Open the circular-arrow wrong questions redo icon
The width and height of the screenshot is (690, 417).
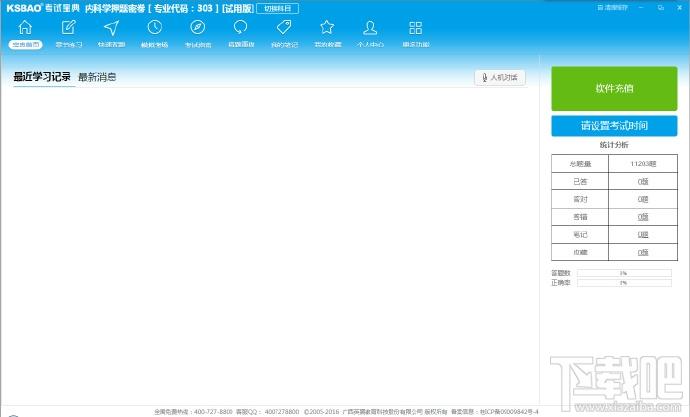click(241, 28)
